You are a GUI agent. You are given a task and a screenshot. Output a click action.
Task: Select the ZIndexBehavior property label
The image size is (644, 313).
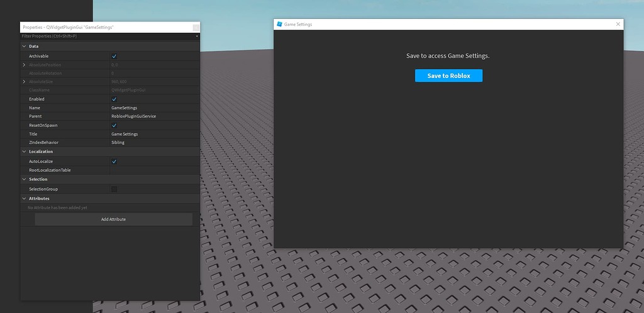point(43,142)
